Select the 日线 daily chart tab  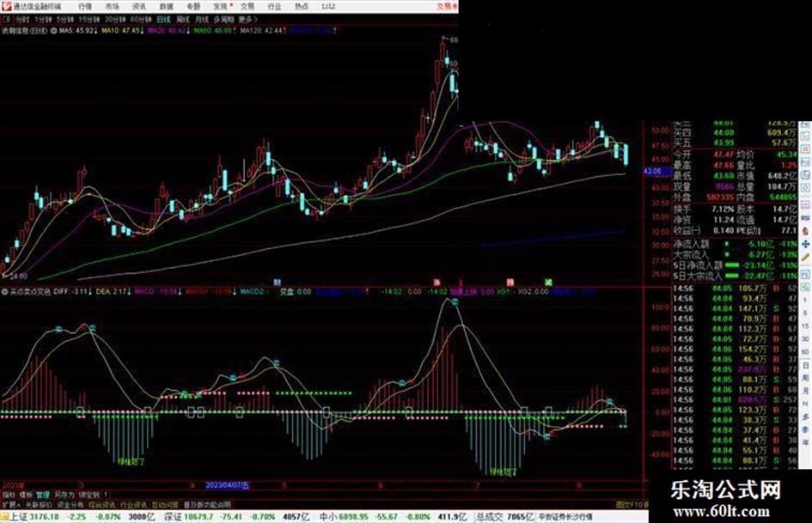click(163, 19)
